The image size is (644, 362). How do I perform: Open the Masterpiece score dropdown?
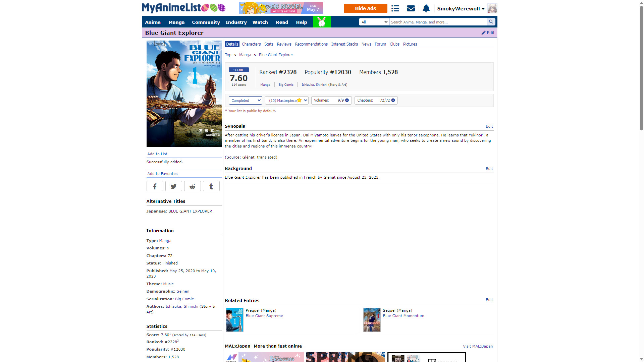287,100
